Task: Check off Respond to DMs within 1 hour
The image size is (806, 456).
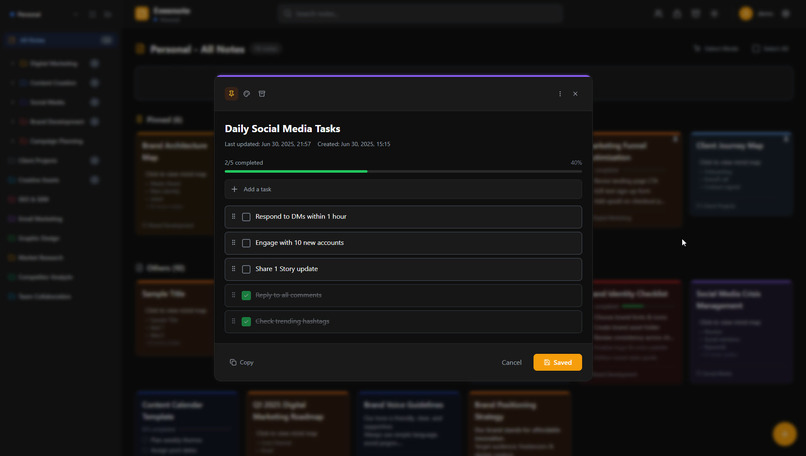Action: (246, 217)
